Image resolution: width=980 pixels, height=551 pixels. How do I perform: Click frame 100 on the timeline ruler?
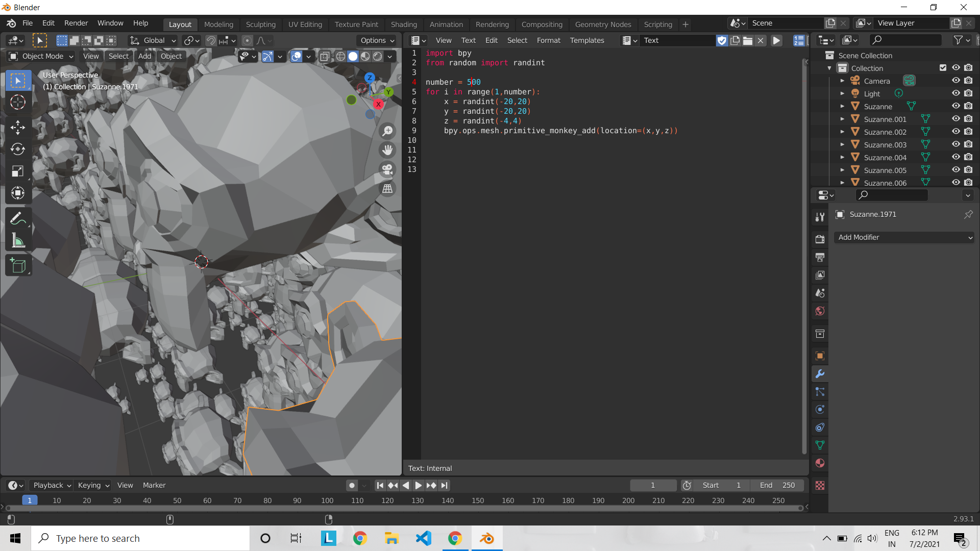(327, 500)
